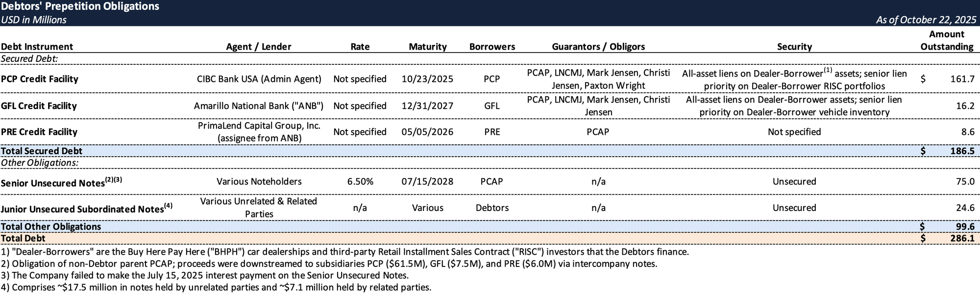Click the Total Debt row label
980x294 pixels.
[x=23, y=238]
